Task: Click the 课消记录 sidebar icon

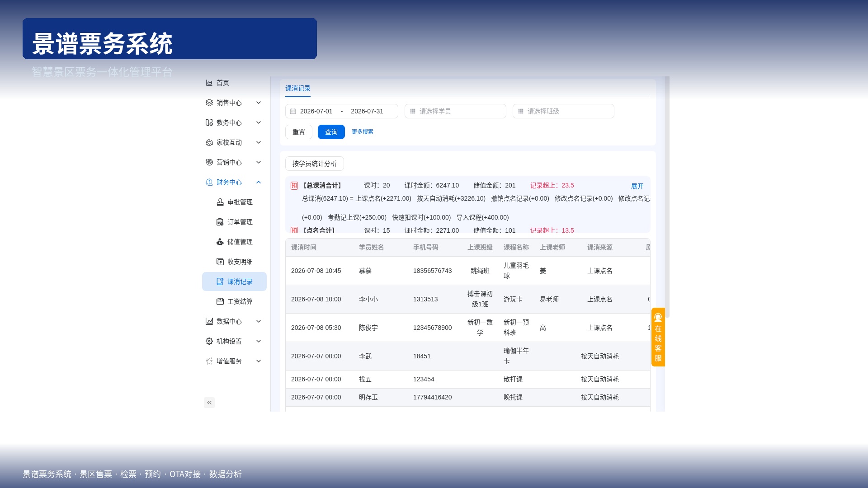Action: point(220,282)
